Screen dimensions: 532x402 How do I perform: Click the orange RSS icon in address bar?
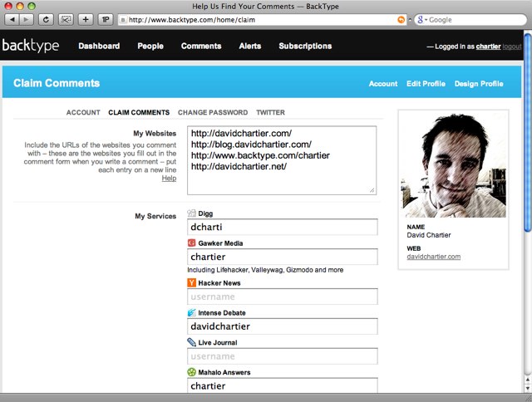point(401,20)
